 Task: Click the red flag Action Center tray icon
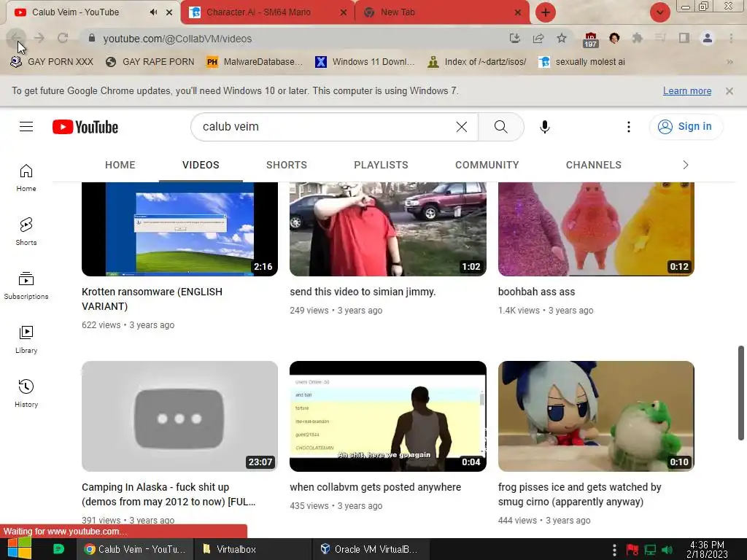click(x=632, y=550)
